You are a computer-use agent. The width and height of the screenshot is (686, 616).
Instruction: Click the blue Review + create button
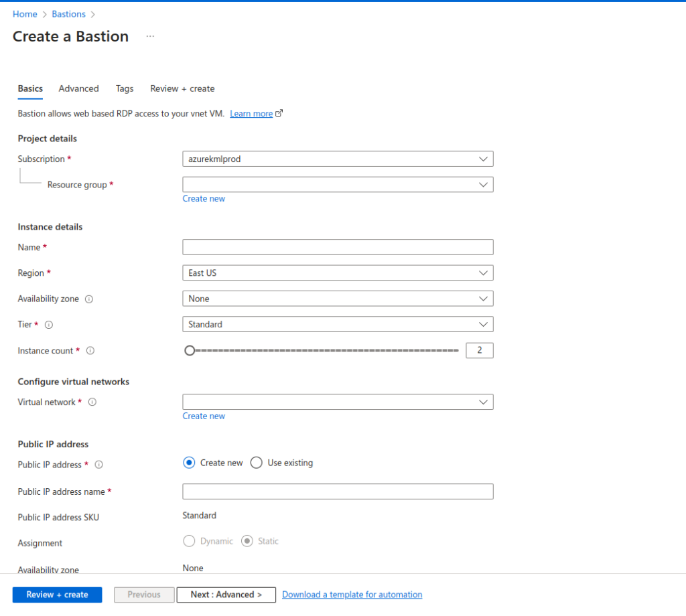pos(57,595)
